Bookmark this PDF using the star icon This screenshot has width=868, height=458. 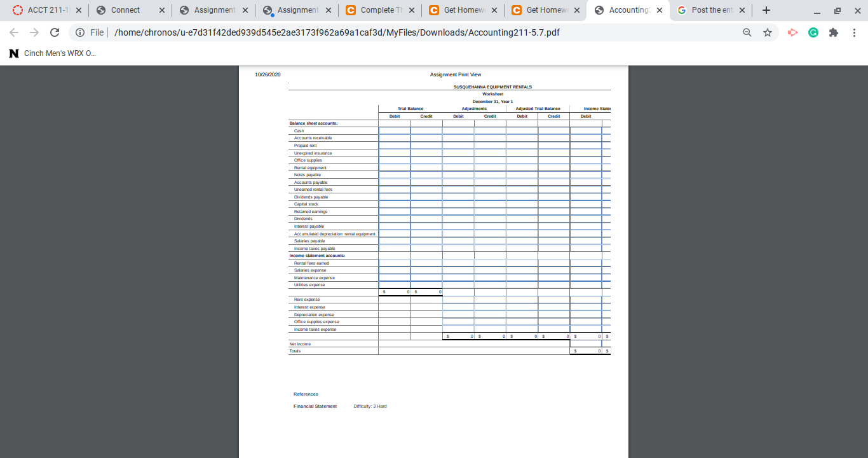point(767,32)
